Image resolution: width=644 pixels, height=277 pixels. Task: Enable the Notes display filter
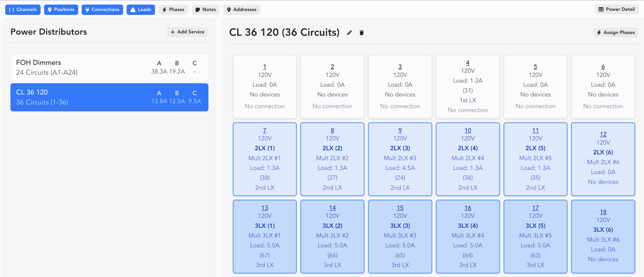[205, 10]
